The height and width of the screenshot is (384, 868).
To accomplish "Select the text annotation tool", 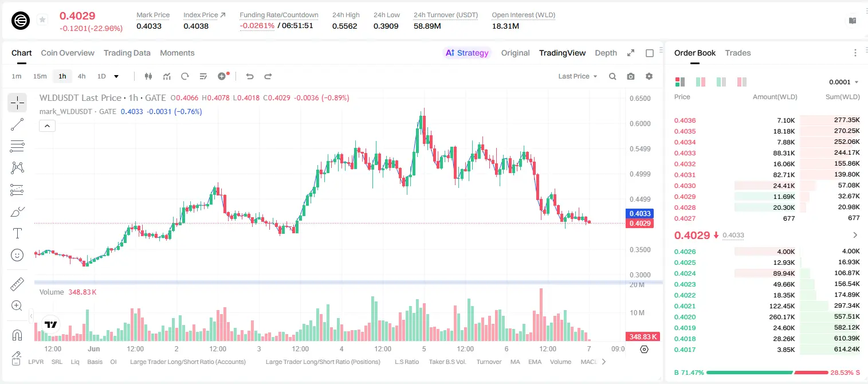I will click(x=17, y=233).
